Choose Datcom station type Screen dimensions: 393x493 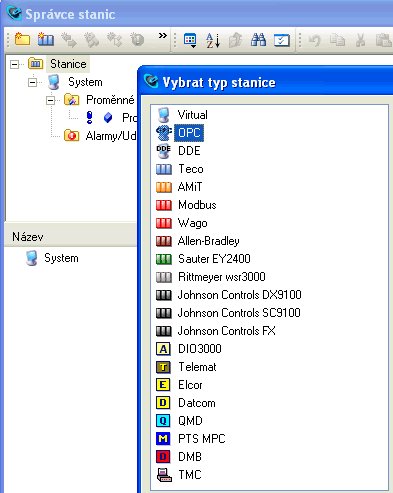(x=197, y=403)
